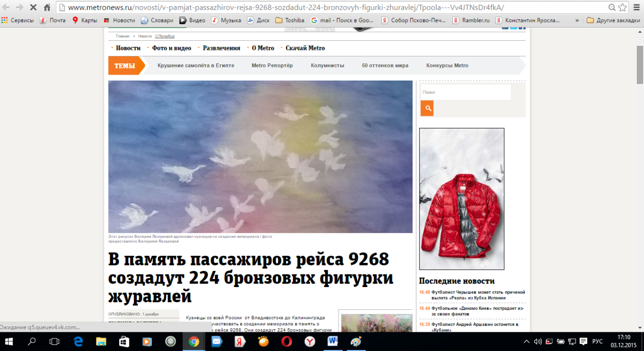The width and height of the screenshot is (644, 351).
Task: Open the Новости site menu
Action: (128, 48)
